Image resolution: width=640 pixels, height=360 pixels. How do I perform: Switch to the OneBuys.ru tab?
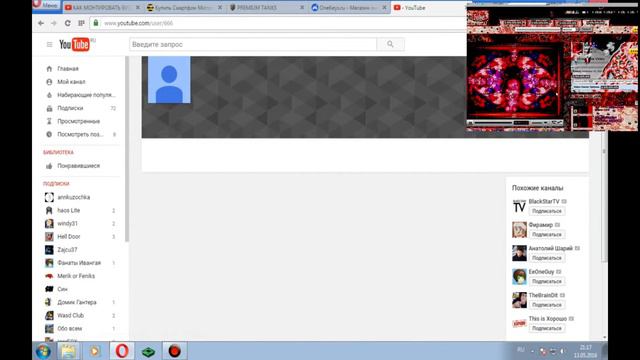click(348, 7)
